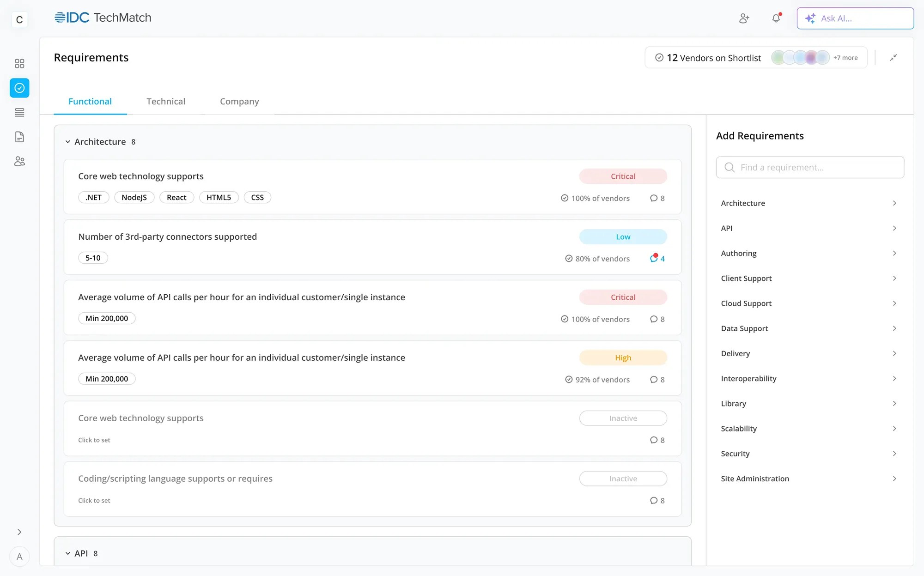Click the comment icon on Core web technology supports

(x=654, y=198)
